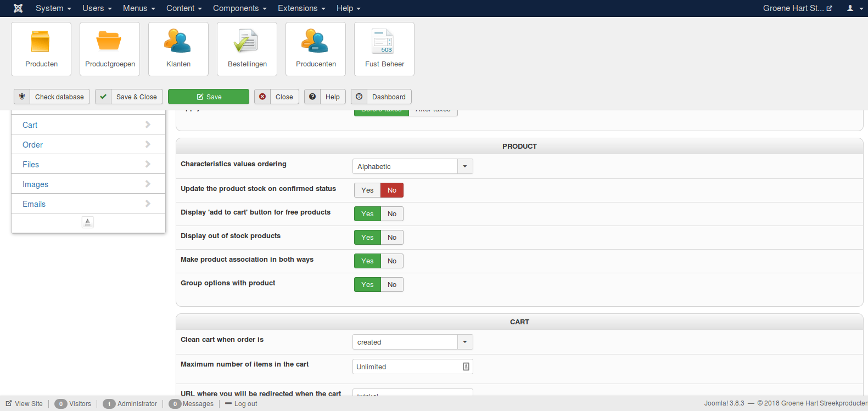Open Groene Hart St... site link
The height and width of the screenshot is (411, 868).
click(x=797, y=8)
